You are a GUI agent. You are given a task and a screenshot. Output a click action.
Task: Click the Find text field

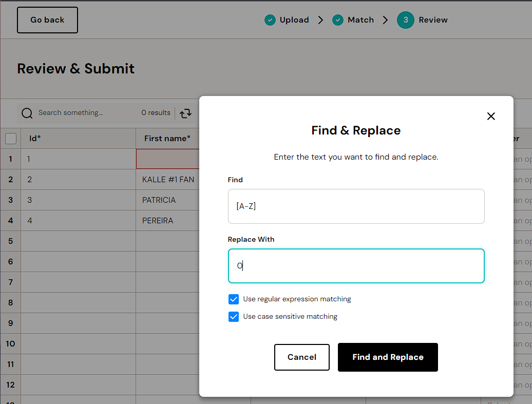356,206
